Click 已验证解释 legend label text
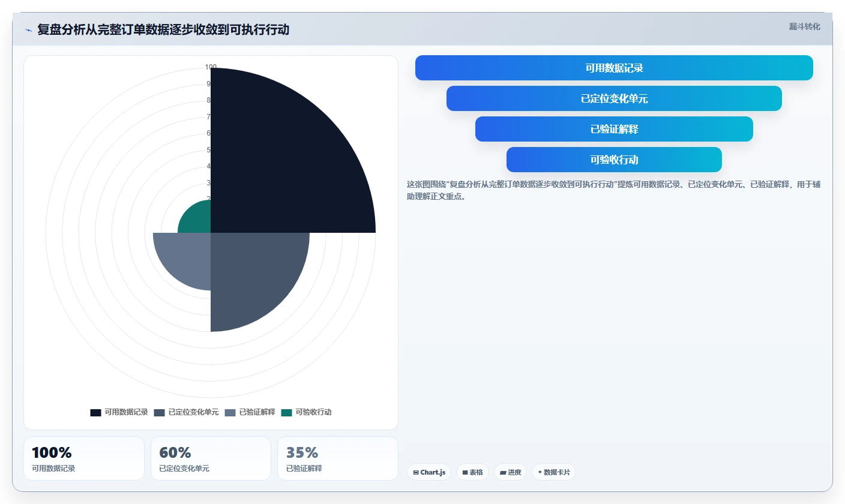Image resolution: width=845 pixels, height=504 pixels. [257, 412]
